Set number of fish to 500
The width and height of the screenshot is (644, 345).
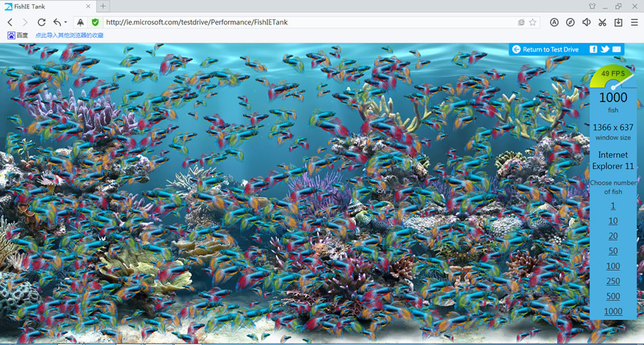pyautogui.click(x=613, y=296)
